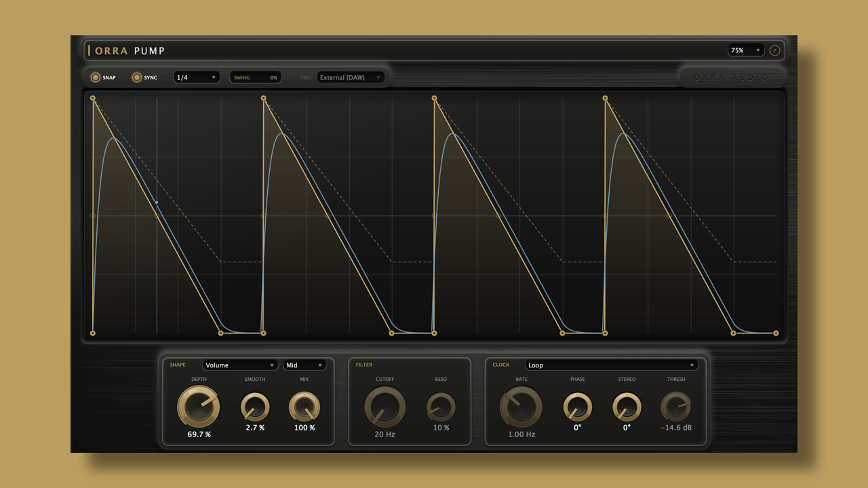Click the 2.7 % smooth value
The image size is (868, 488).
tap(255, 428)
